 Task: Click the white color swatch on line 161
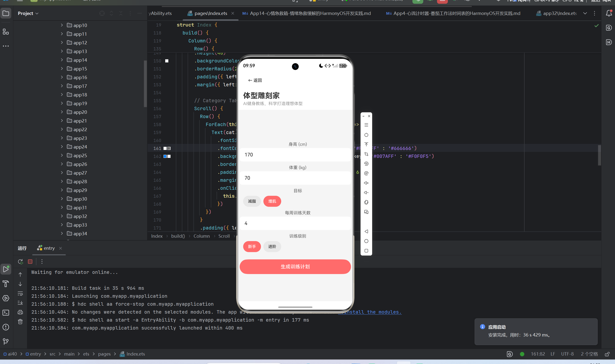(165, 148)
